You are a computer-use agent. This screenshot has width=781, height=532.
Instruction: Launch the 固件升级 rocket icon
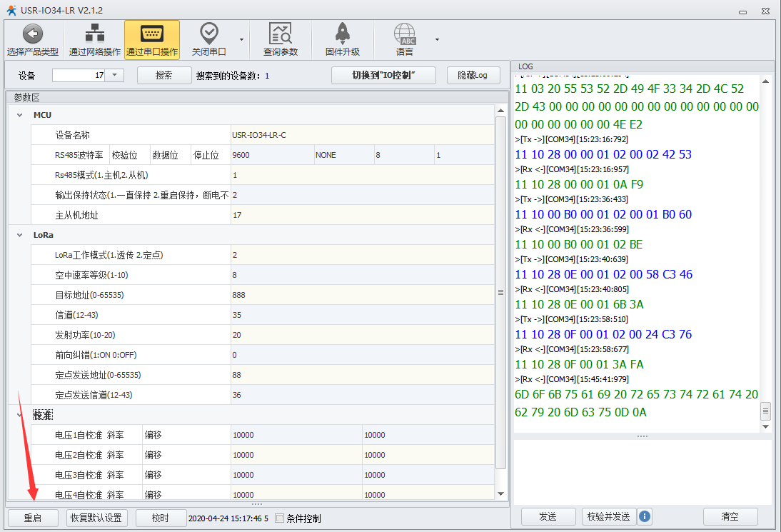(343, 34)
